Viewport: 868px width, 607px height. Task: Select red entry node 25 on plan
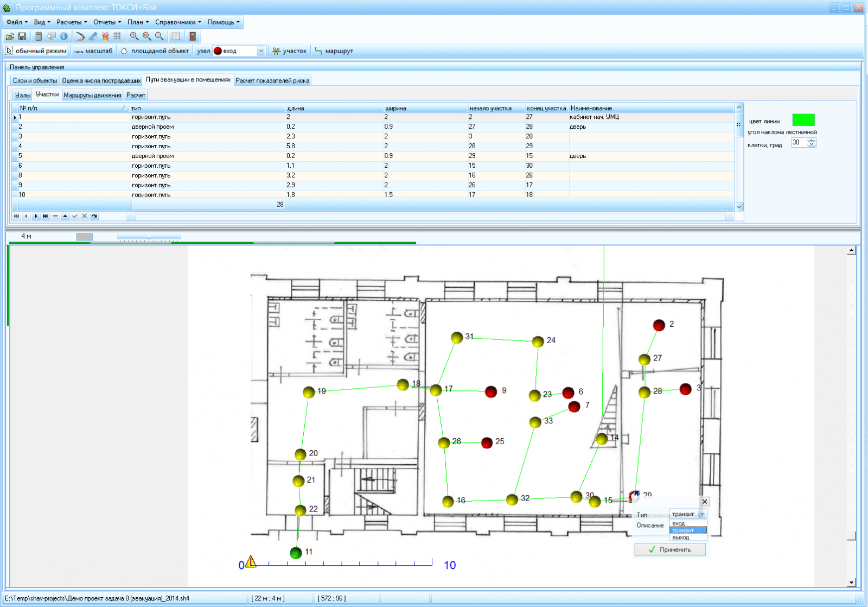[x=487, y=443]
